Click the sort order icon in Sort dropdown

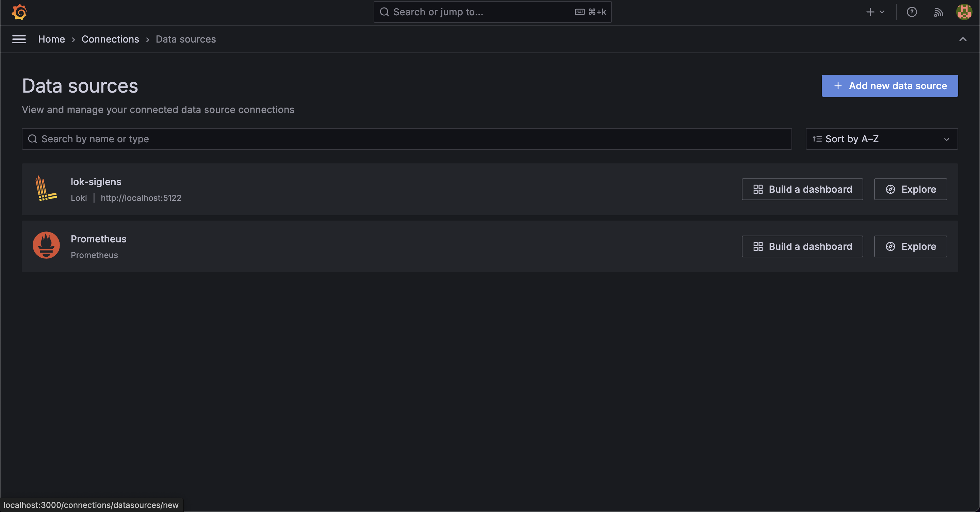pos(817,139)
